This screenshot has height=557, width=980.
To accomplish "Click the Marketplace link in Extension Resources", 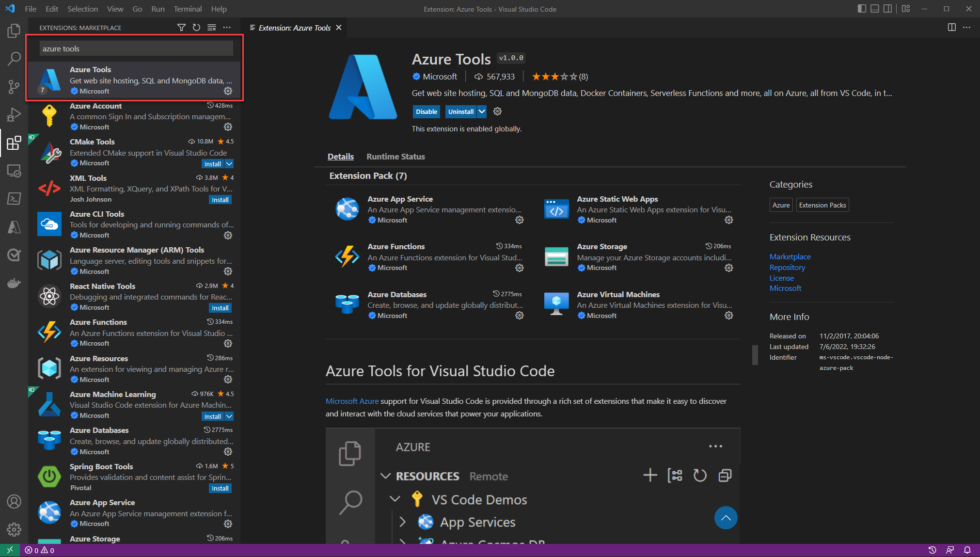I will tap(790, 256).
